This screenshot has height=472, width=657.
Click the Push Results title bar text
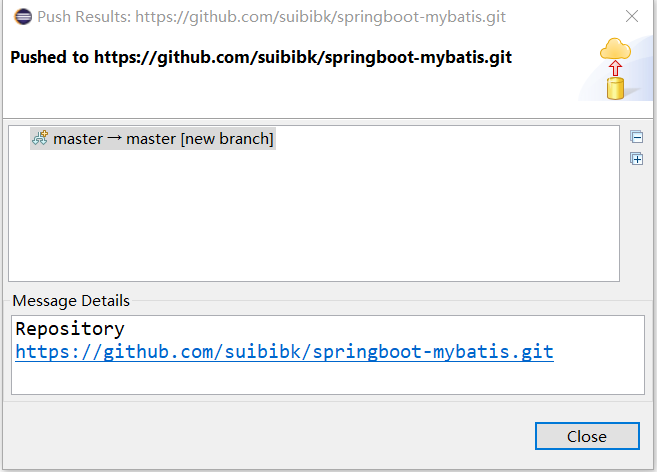point(271,17)
